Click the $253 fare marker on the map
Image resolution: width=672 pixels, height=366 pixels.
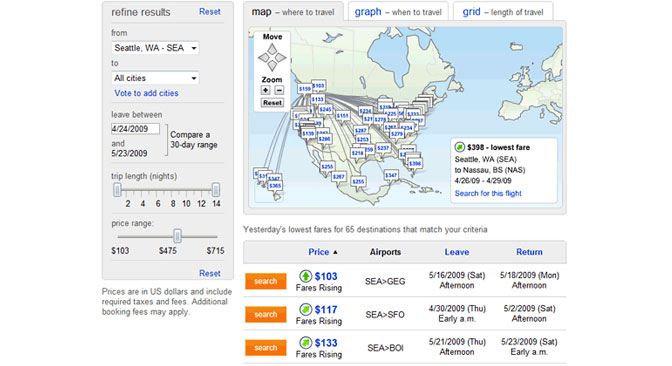tap(363, 139)
